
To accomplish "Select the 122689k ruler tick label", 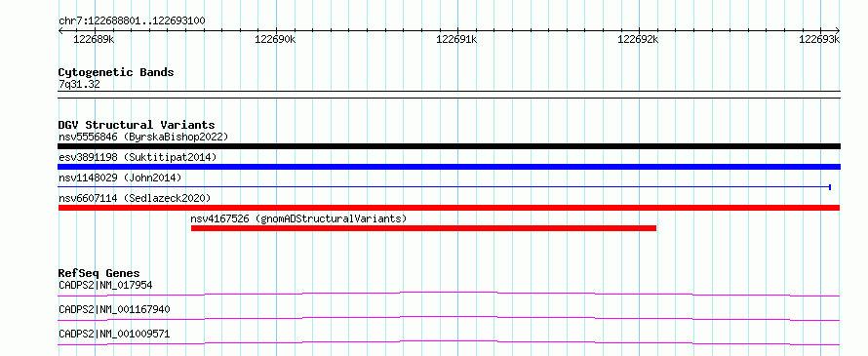I will point(94,39).
